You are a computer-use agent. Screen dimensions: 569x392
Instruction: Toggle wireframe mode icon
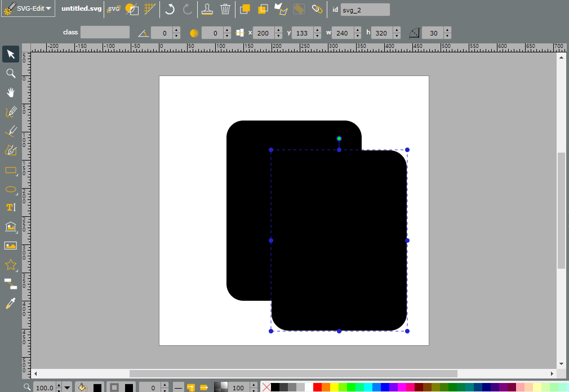(x=131, y=8)
